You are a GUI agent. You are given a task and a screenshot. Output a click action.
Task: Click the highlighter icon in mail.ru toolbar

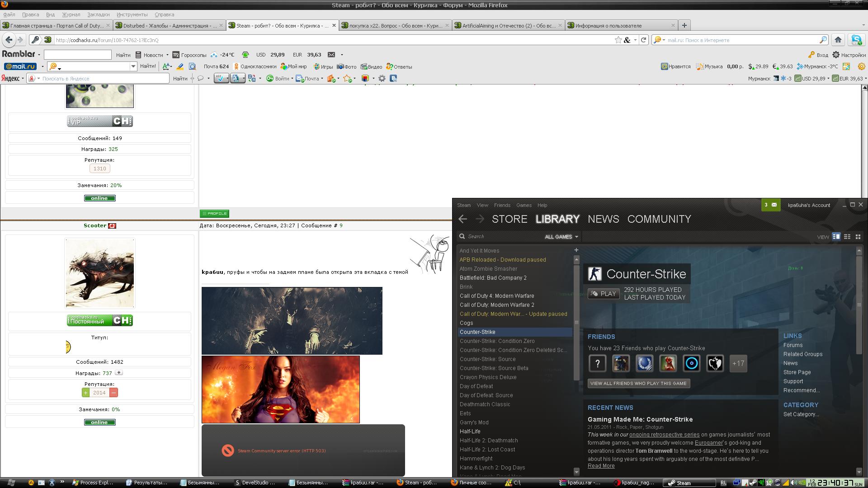tap(180, 66)
